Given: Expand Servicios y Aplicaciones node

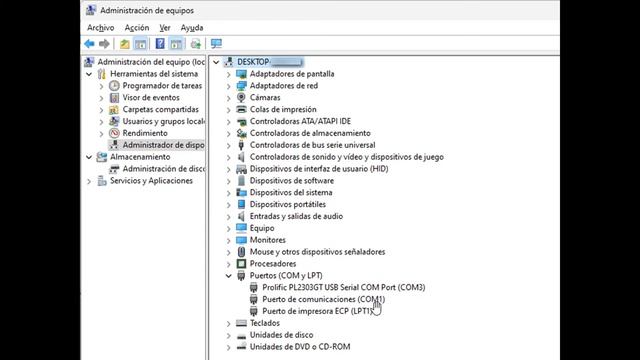Looking at the screenshot, I should pos(89,181).
